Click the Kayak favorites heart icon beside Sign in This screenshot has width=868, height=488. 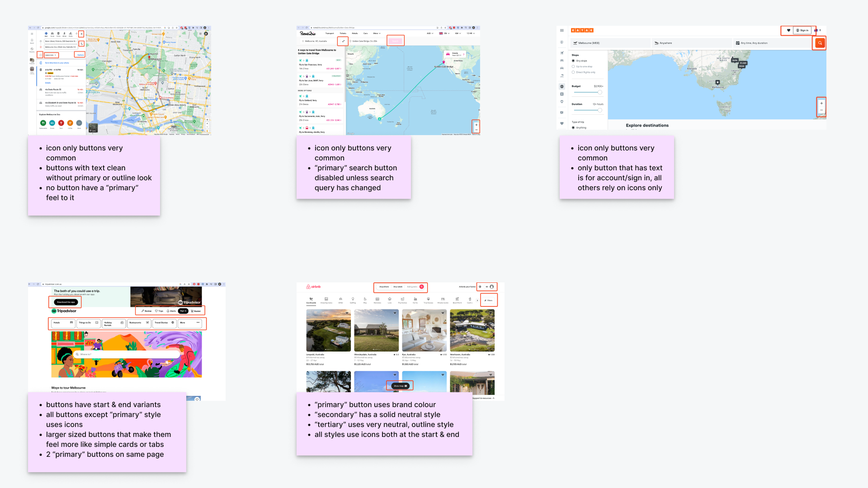[788, 30]
